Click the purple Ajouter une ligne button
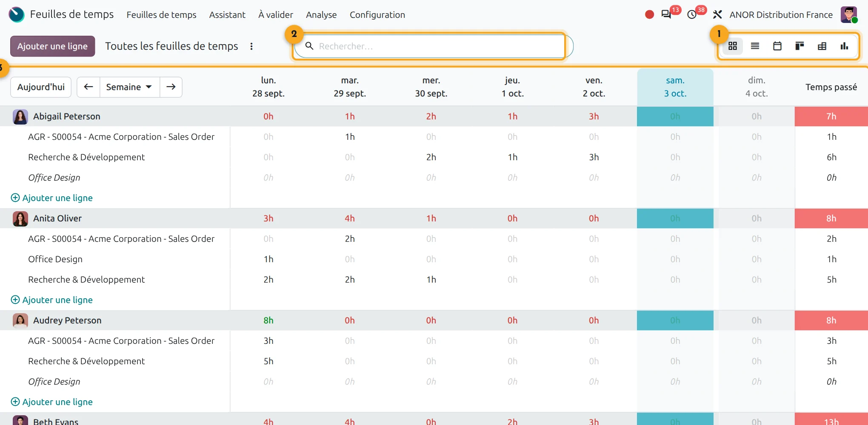Image resolution: width=868 pixels, height=425 pixels. 52,46
